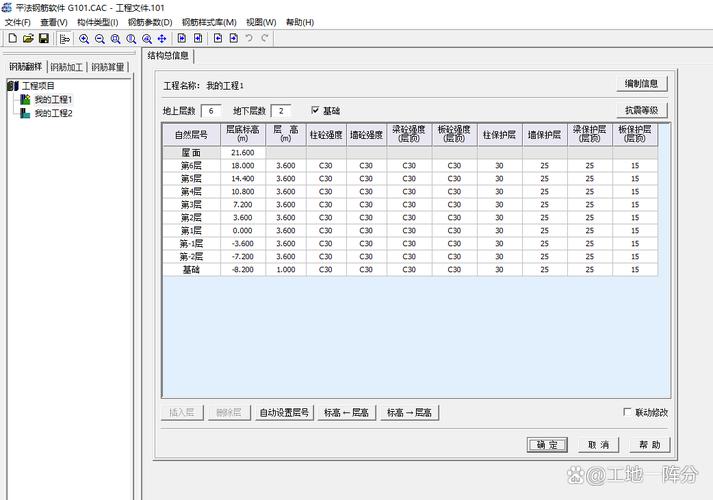713x500 pixels.
Task: Click the 取消 button
Action: (x=598, y=445)
